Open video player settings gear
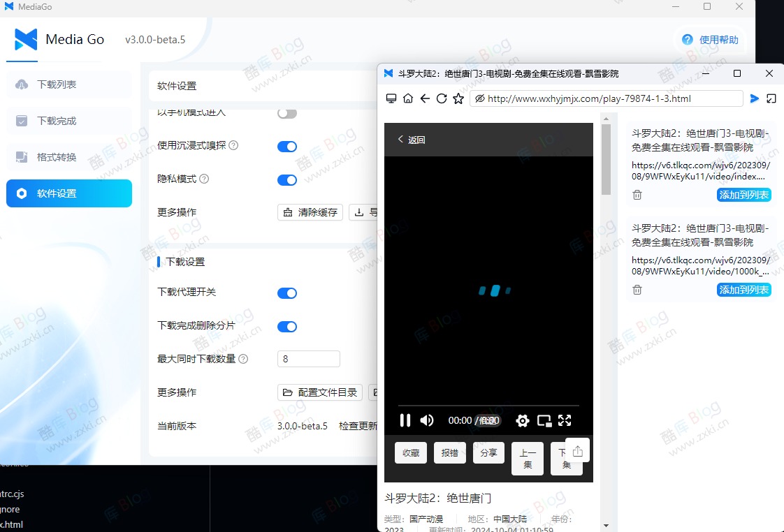Image resolution: width=784 pixels, height=532 pixels. click(x=523, y=420)
